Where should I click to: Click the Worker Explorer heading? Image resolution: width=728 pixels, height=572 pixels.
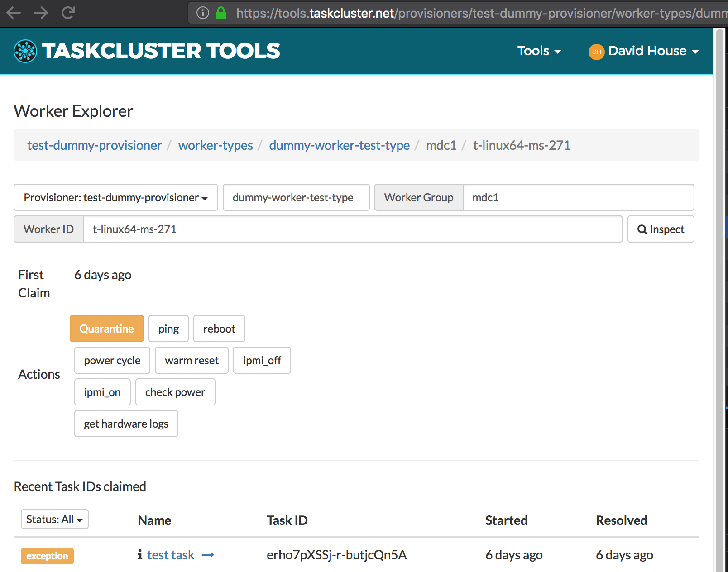73,111
